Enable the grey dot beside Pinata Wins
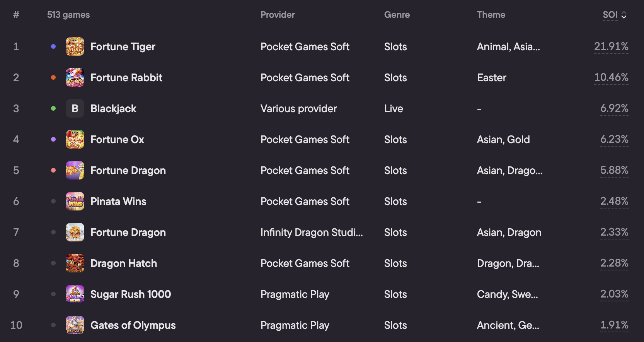 click(x=53, y=201)
